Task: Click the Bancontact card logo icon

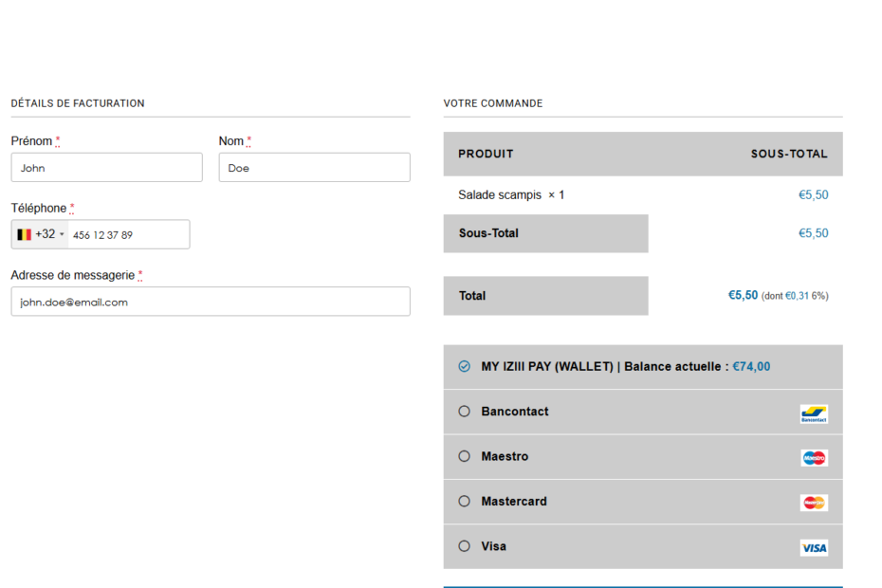Action: click(x=813, y=413)
